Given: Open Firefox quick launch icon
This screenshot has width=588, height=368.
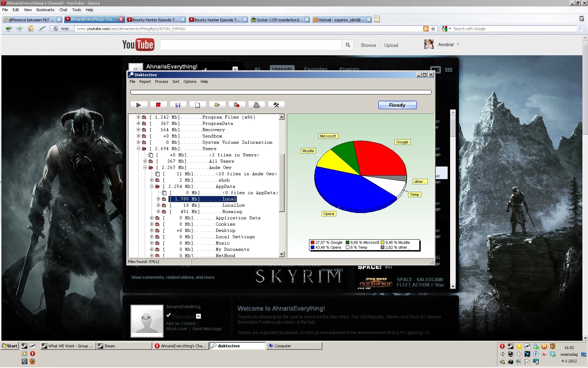Looking at the screenshot, I should [x=33, y=361].
